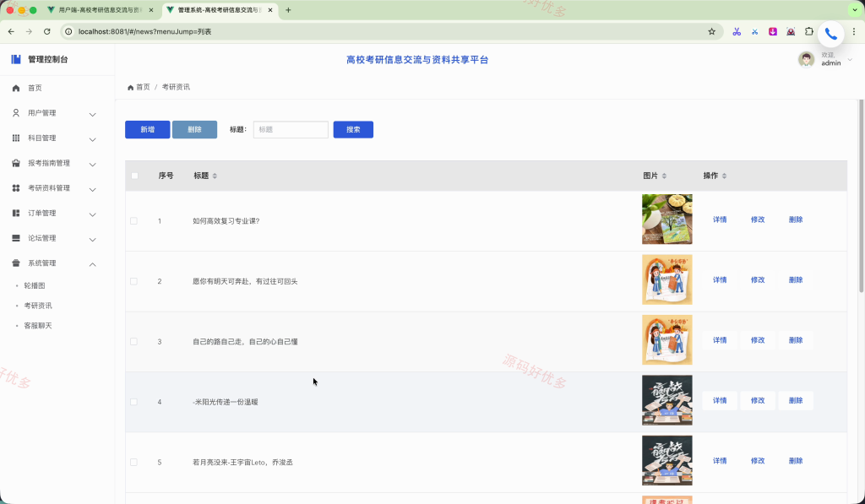
Task: Switch to 用户端 browser tab
Action: point(100,10)
